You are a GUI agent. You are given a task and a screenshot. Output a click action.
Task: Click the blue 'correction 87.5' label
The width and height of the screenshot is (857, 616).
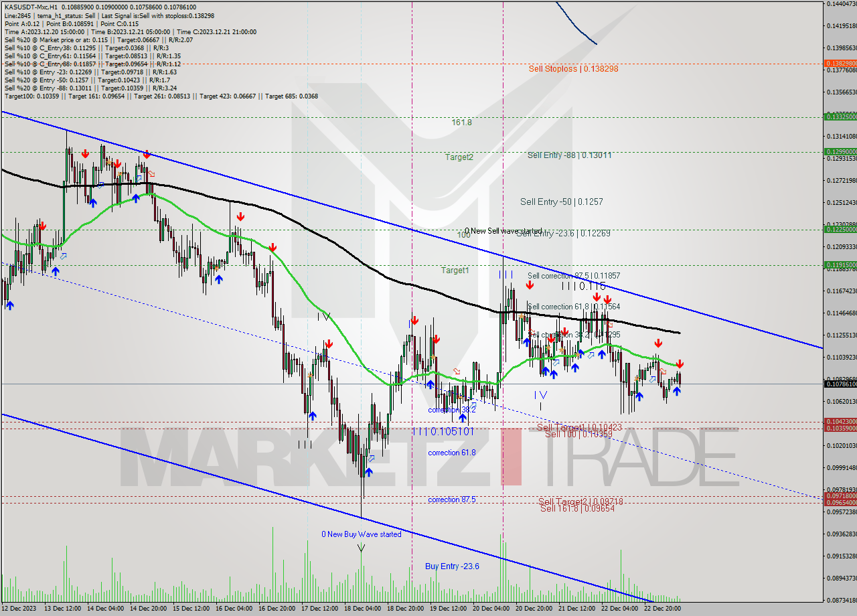[x=452, y=499]
